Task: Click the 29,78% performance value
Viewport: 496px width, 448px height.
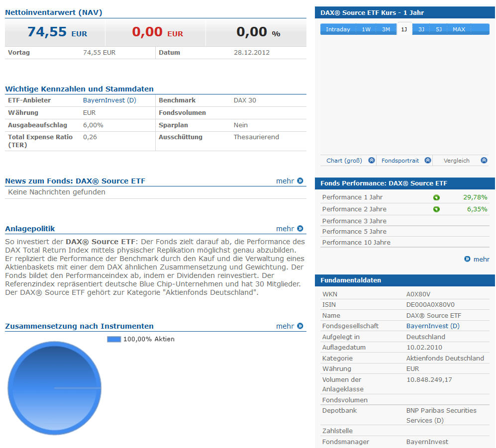Action: (475, 197)
